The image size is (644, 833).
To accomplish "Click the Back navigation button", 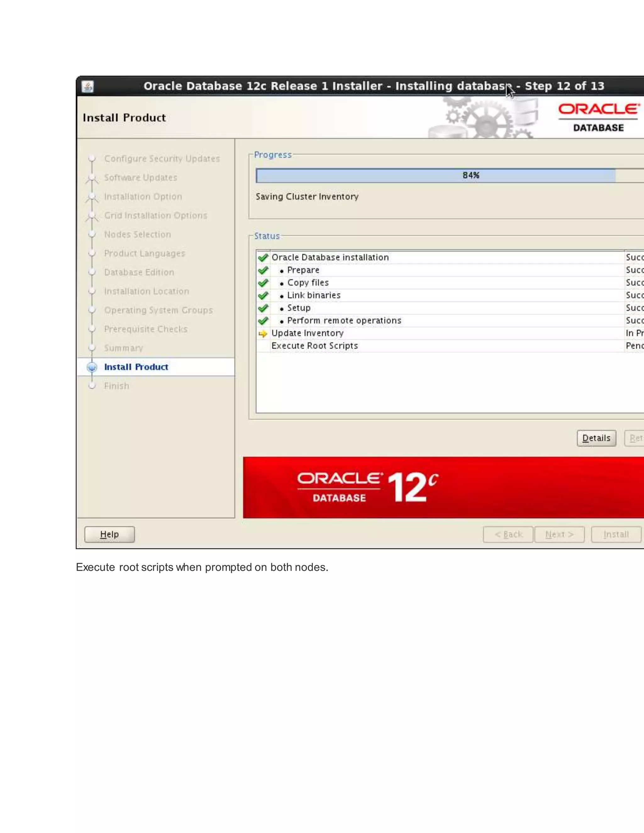I will [x=508, y=534].
